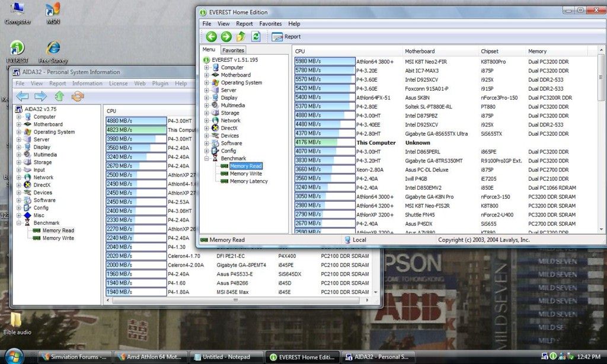Collapse the Benchmark node in EVEREST tree
The height and width of the screenshot is (364, 607).
click(x=207, y=159)
